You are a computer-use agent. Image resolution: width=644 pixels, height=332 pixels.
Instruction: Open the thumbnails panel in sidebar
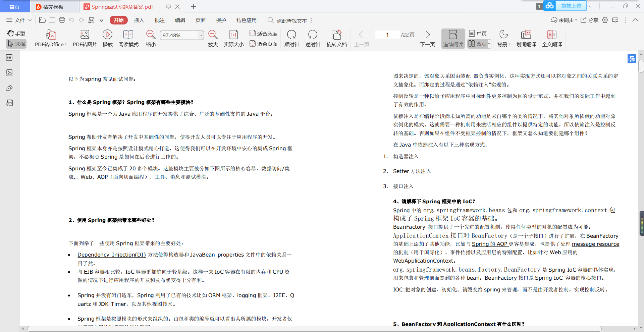(x=9, y=72)
